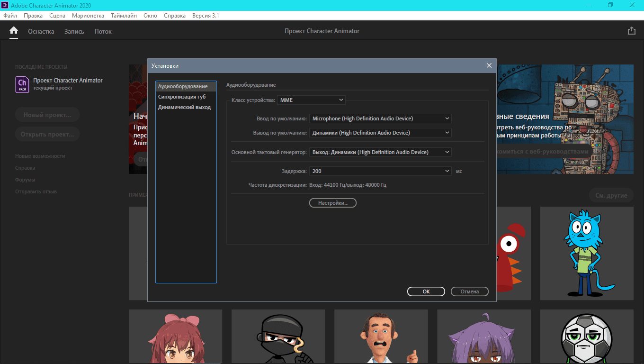Click the Проект Character Animator recent project name
The width and height of the screenshot is (644, 364).
(68, 81)
